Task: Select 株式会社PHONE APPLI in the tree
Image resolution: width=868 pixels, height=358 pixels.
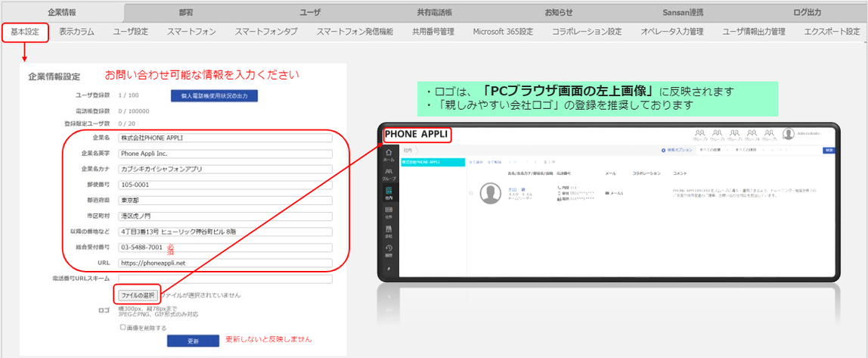Action: [x=433, y=162]
